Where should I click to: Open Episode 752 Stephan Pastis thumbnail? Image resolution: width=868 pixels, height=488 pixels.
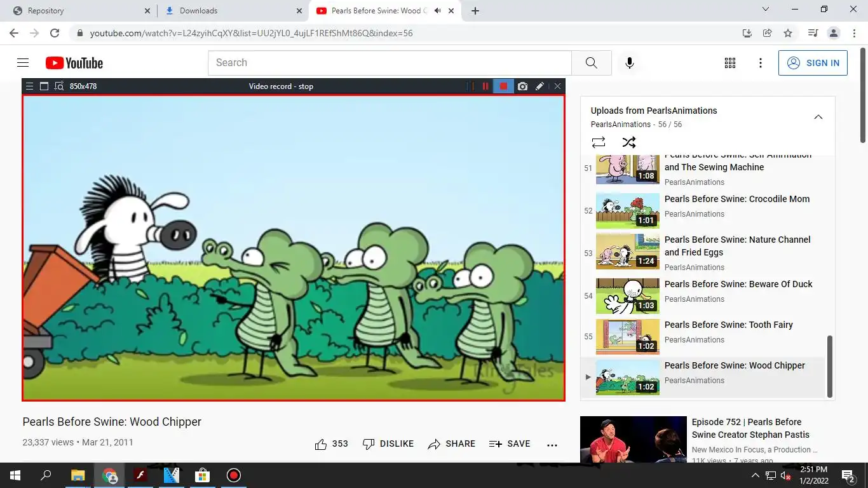(x=634, y=439)
